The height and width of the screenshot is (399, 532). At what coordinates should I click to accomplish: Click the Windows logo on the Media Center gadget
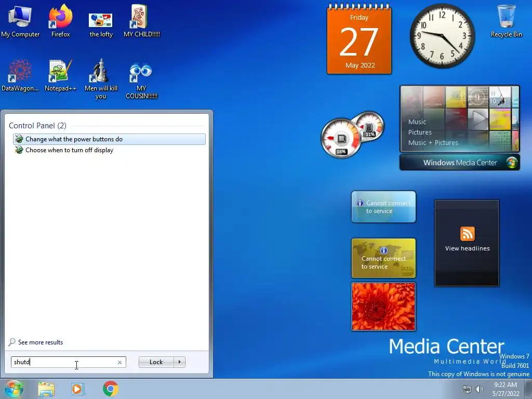coord(512,163)
